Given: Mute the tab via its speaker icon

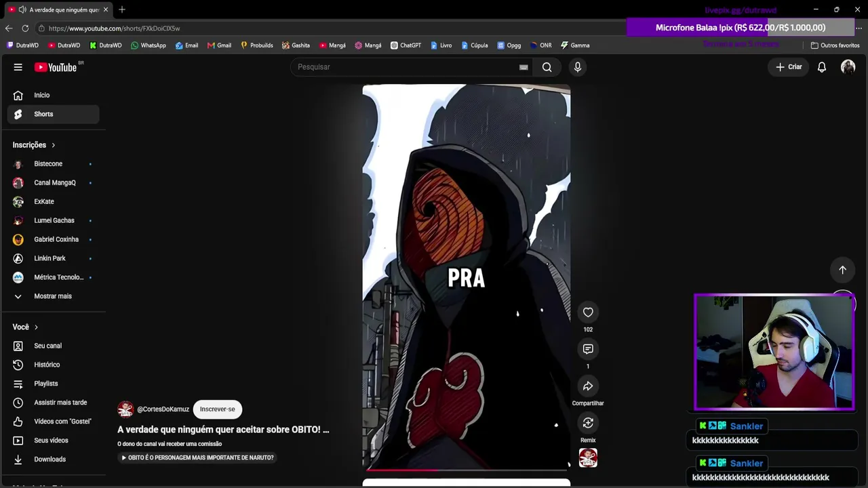Looking at the screenshot, I should (x=22, y=9).
